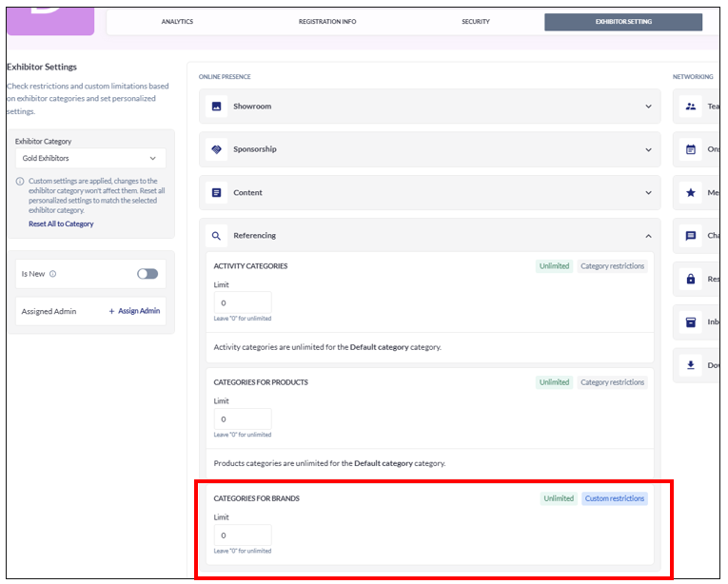Select the calendar icon in Networking
The height and width of the screenshot is (584, 728).
coord(691,149)
